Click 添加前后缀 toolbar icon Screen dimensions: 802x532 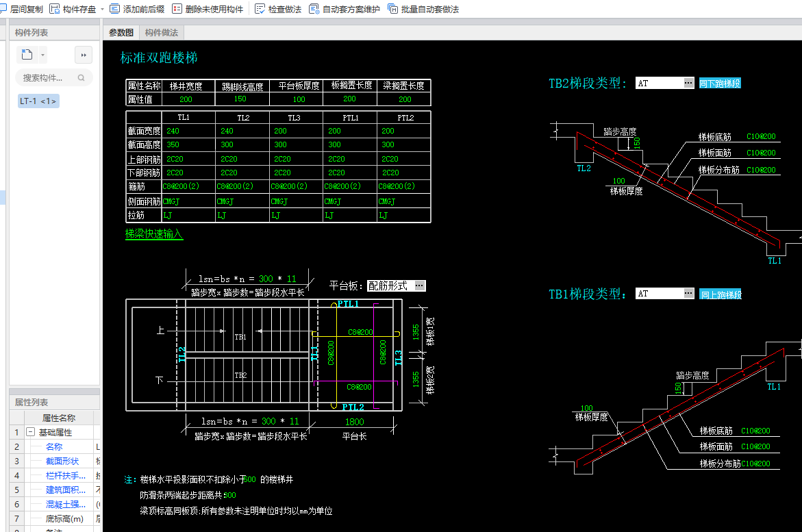click(x=116, y=9)
